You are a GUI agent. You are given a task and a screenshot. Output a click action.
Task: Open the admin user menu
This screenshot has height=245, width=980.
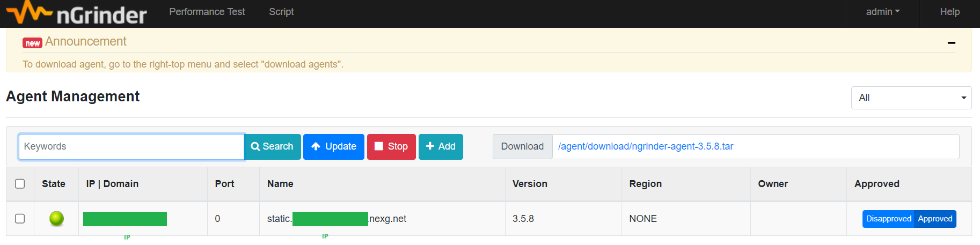tap(883, 12)
